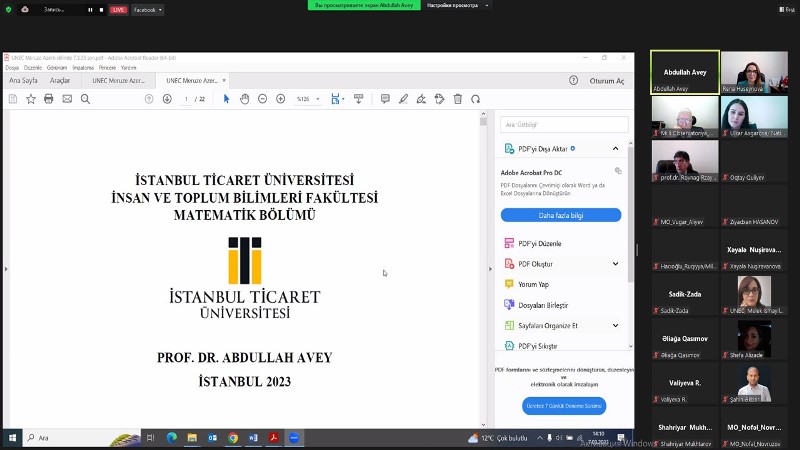Click the Daha fazla bilgi button
Viewport: 800px width, 450px height.
561,215
